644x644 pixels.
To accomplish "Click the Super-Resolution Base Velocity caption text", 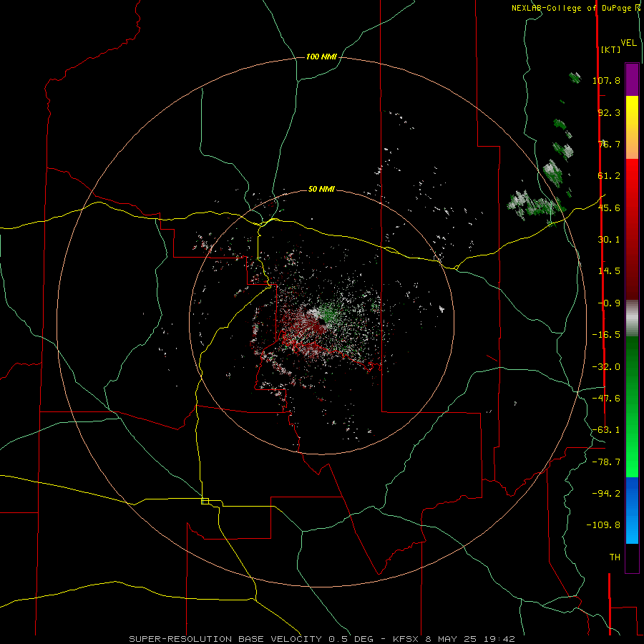I will 321,639.
